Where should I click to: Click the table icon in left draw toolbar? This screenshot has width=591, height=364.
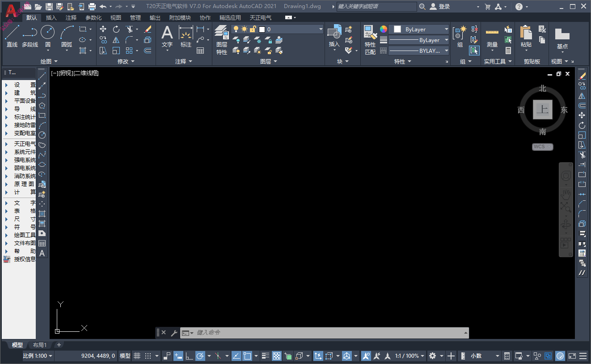42,243
